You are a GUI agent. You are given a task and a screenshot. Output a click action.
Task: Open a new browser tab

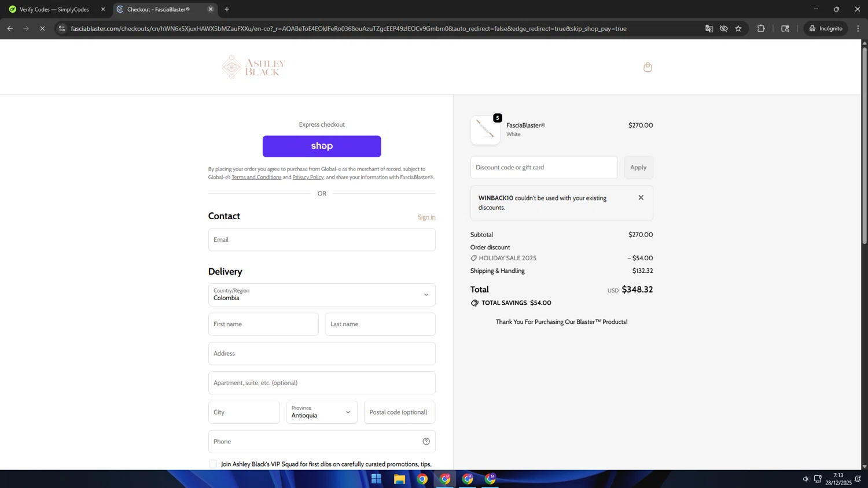[x=227, y=9]
